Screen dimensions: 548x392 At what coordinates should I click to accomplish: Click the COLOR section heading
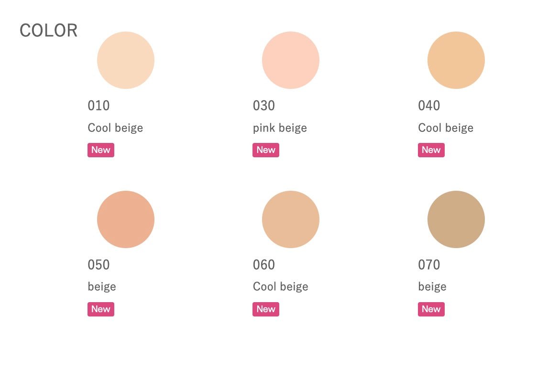(48, 31)
